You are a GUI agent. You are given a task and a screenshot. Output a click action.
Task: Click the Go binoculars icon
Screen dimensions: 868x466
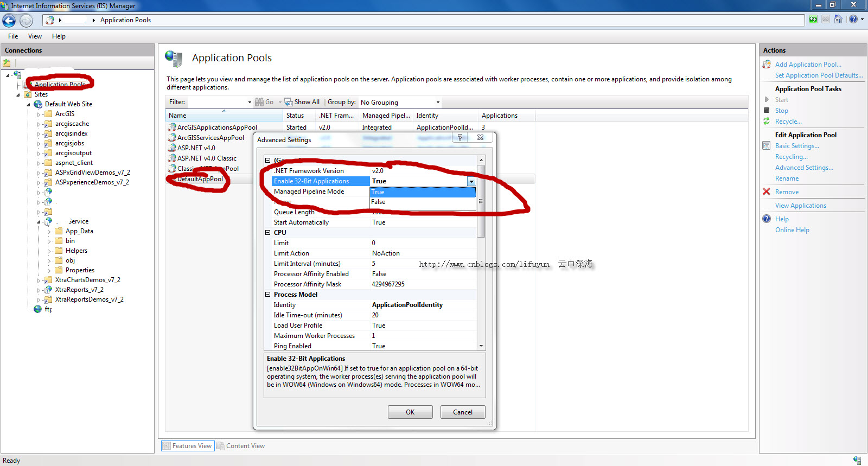[259, 102]
